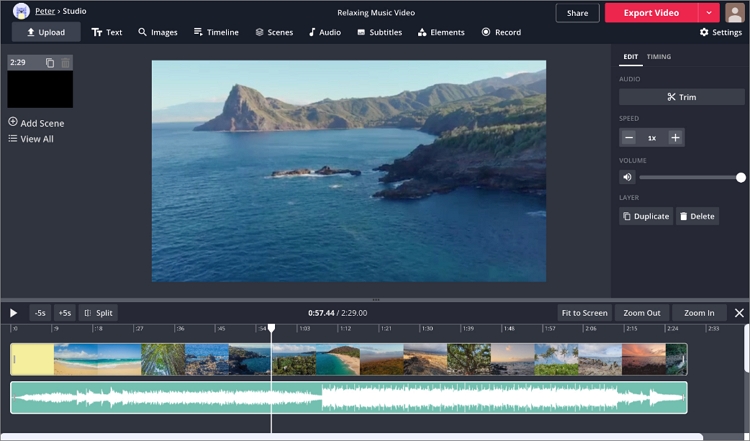This screenshot has height=441, width=750.
Task: Open the Upload button
Action: pyautogui.click(x=46, y=32)
